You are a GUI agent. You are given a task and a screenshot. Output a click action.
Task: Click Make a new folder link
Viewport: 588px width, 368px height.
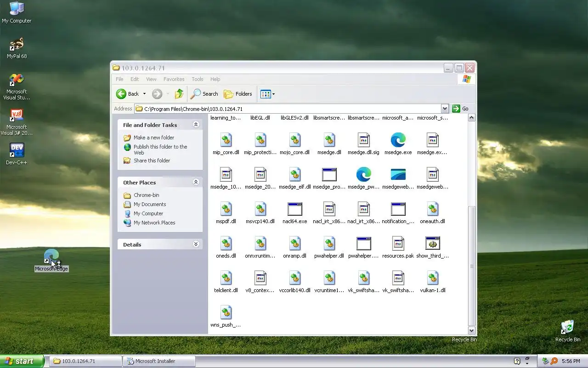tap(154, 138)
